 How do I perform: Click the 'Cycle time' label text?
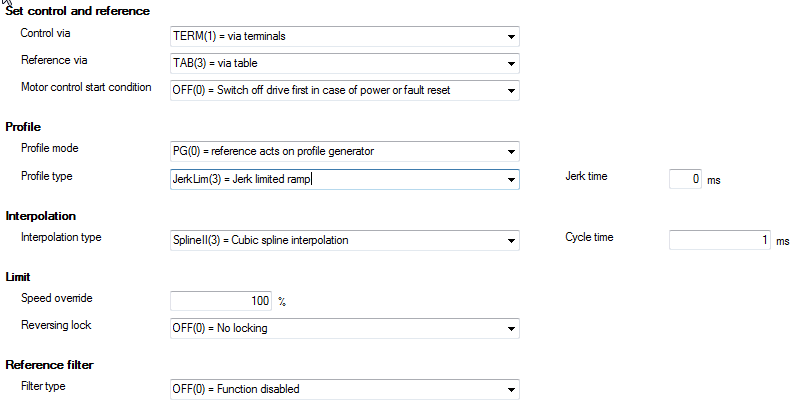pos(589,238)
